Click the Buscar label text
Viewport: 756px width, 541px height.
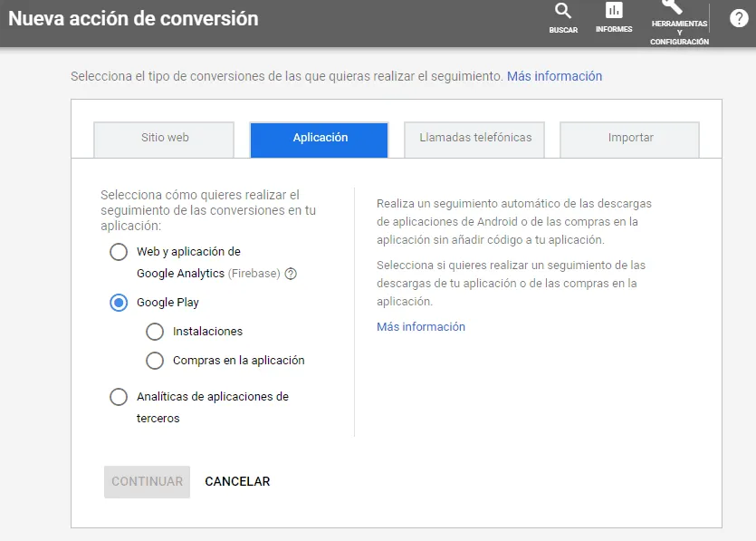tap(563, 30)
